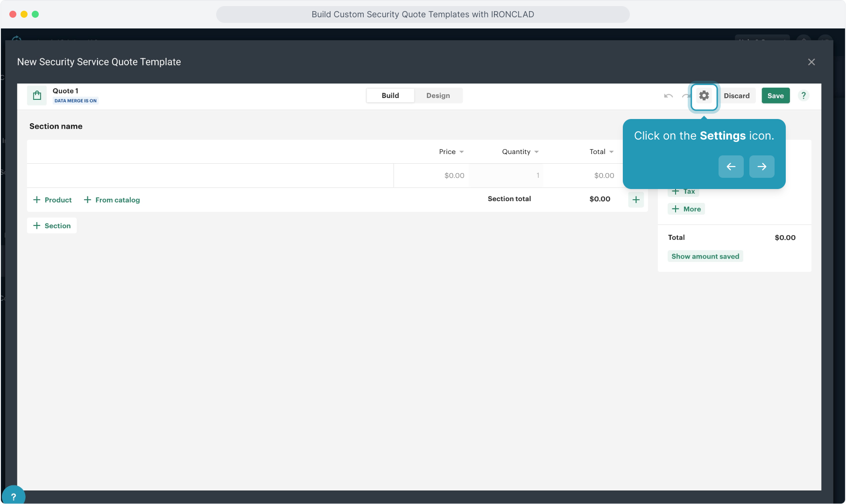Discard the quote changes
This screenshot has height=504, width=846.
(x=736, y=96)
